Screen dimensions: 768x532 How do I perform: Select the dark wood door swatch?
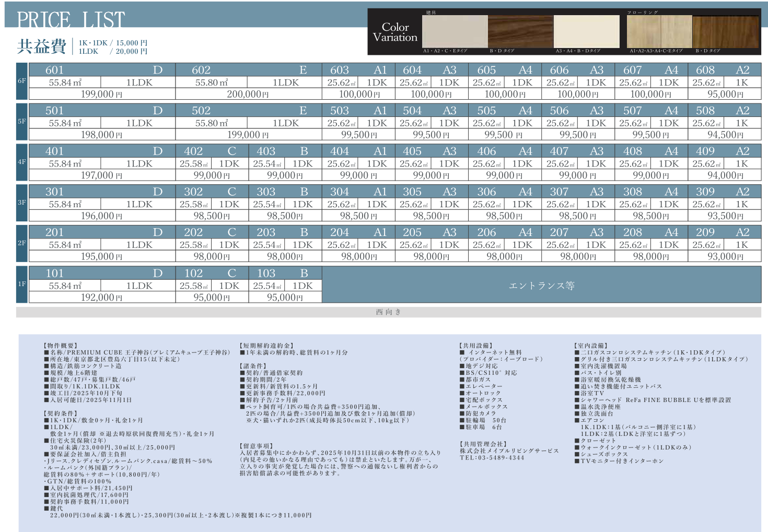click(x=520, y=31)
